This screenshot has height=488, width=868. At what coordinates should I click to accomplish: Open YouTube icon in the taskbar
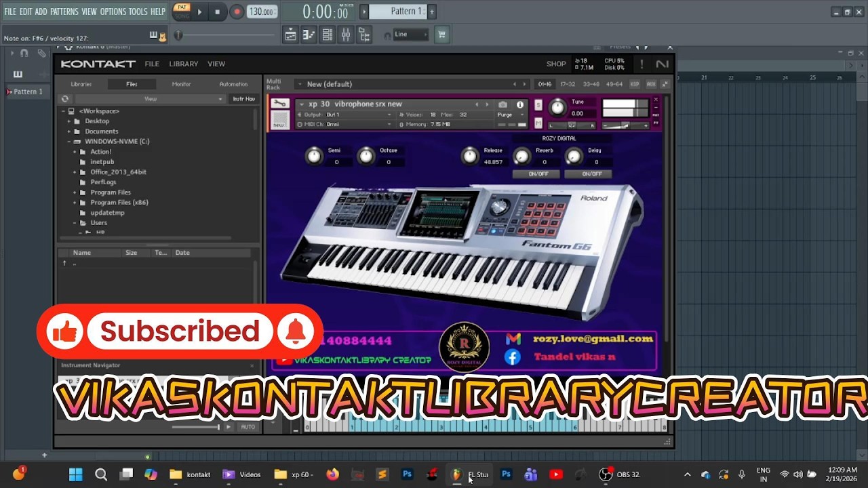click(556, 474)
